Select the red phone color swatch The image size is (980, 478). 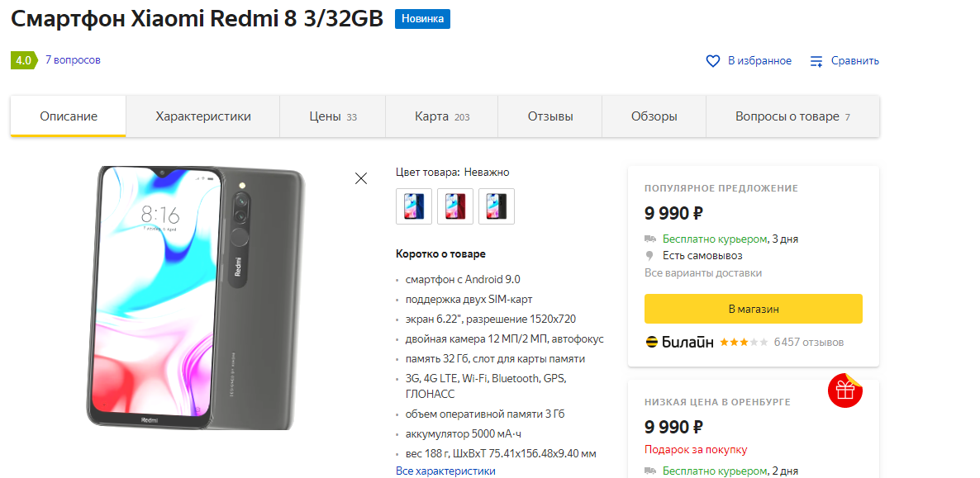(x=455, y=206)
